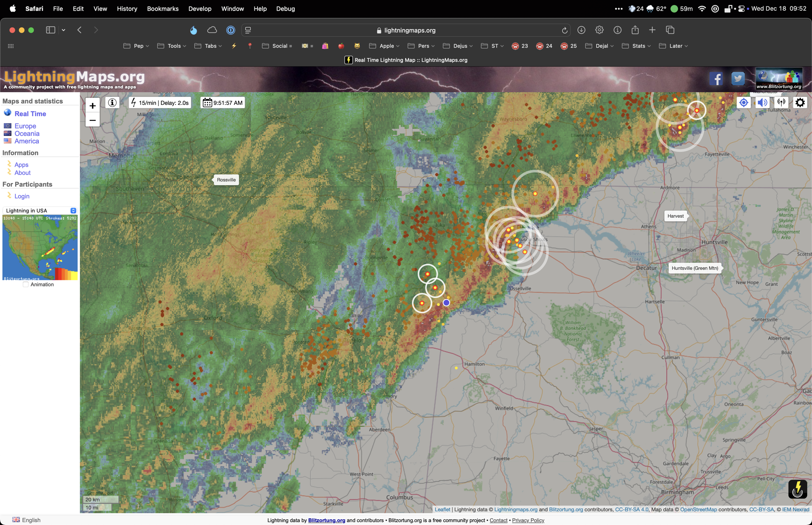The image size is (812, 525).
Task: Toggle the Safari sidebar
Action: tap(50, 30)
